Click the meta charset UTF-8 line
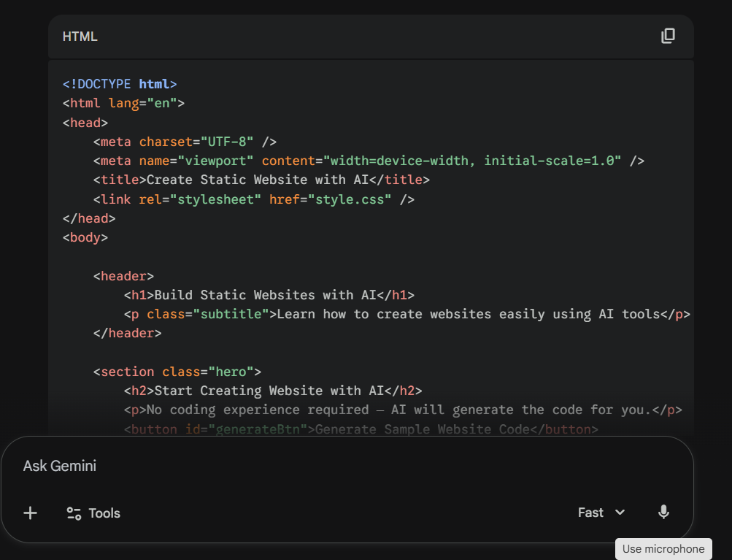 [185, 142]
